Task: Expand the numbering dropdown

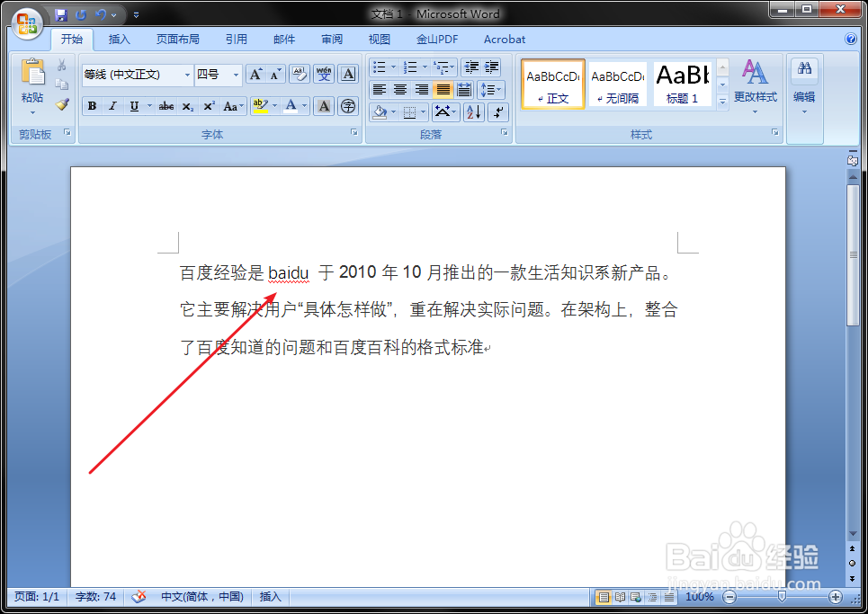Action: 425,67
